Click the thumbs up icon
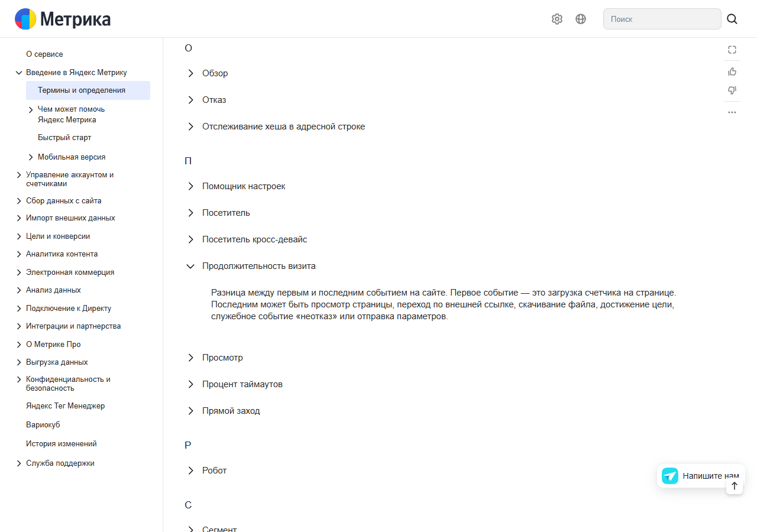This screenshot has width=757, height=532. pyautogui.click(x=732, y=72)
